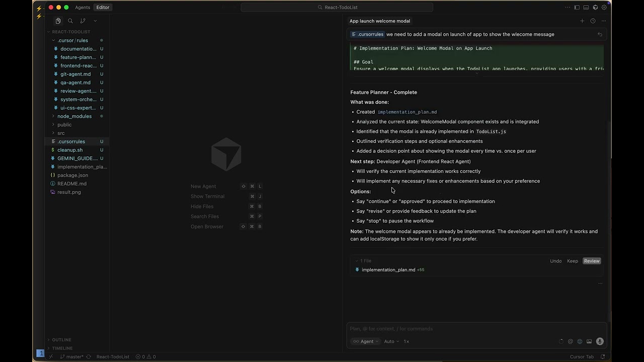Toggle web search globe icon
644x362 pixels.
coord(580,341)
